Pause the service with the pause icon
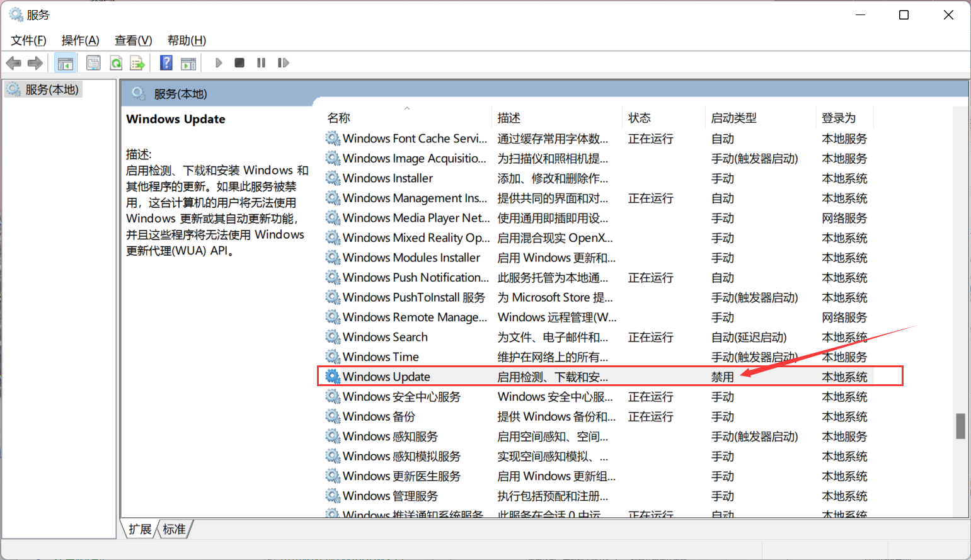Viewport: 971px width, 560px height. pyautogui.click(x=261, y=63)
